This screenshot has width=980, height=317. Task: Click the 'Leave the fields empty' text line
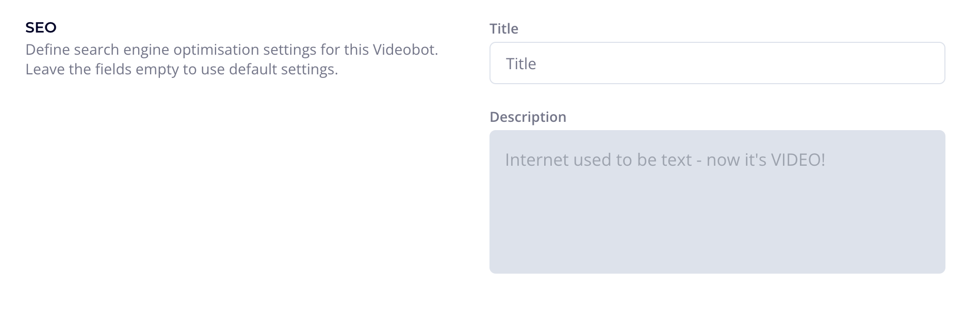[182, 69]
